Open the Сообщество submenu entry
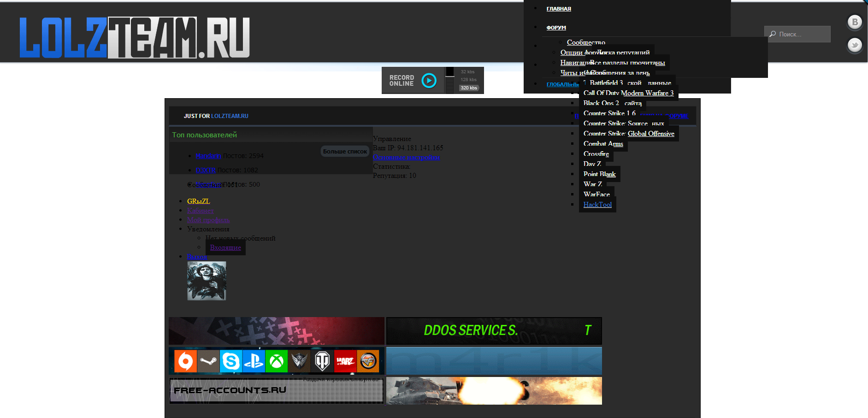Screen dimensions: 868x418 coord(586,42)
